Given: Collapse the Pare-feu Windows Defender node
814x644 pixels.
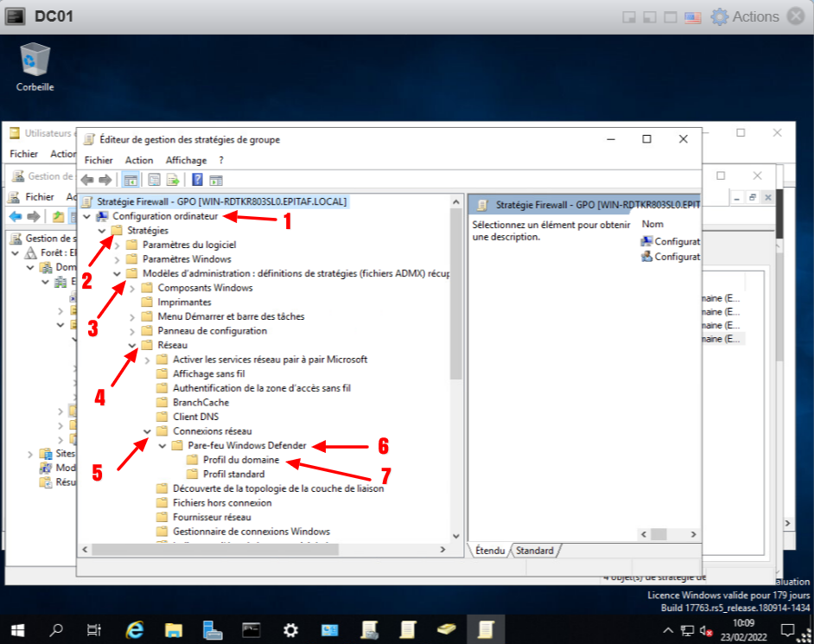Looking at the screenshot, I should coord(162,446).
